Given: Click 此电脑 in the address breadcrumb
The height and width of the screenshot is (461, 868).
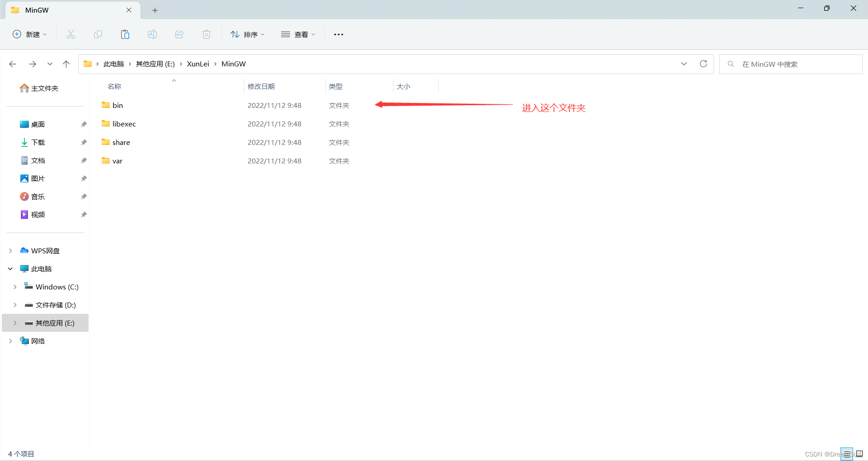Looking at the screenshot, I should [x=113, y=64].
